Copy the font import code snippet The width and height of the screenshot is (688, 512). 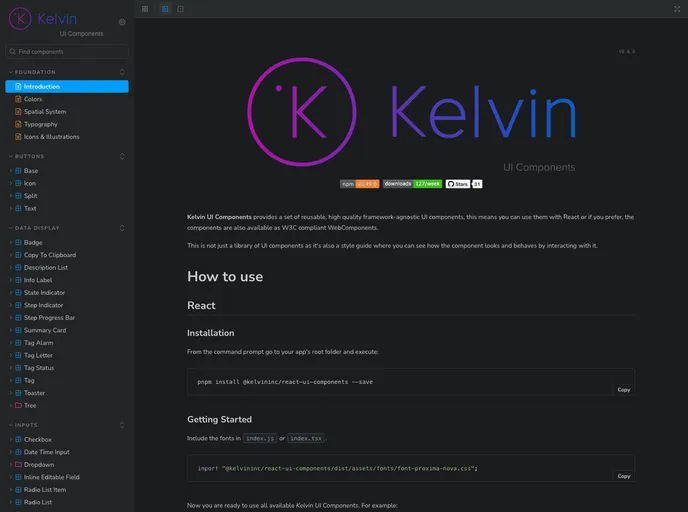[x=624, y=476]
